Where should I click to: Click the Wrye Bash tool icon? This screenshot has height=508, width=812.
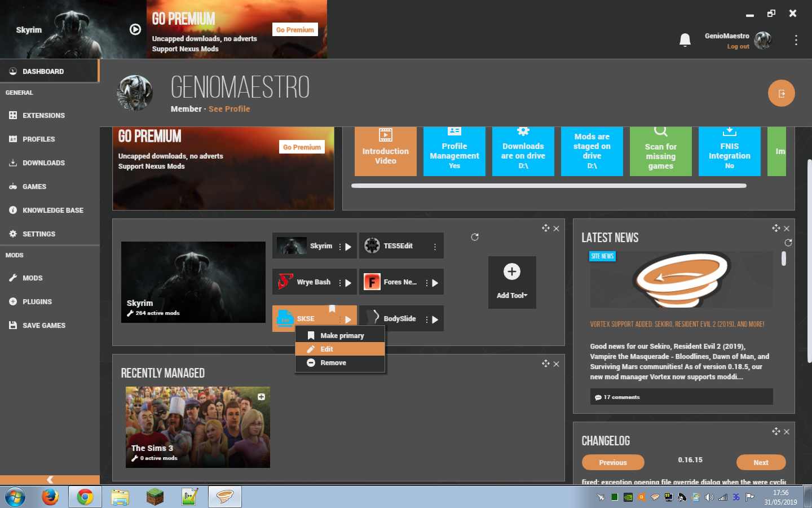(285, 282)
